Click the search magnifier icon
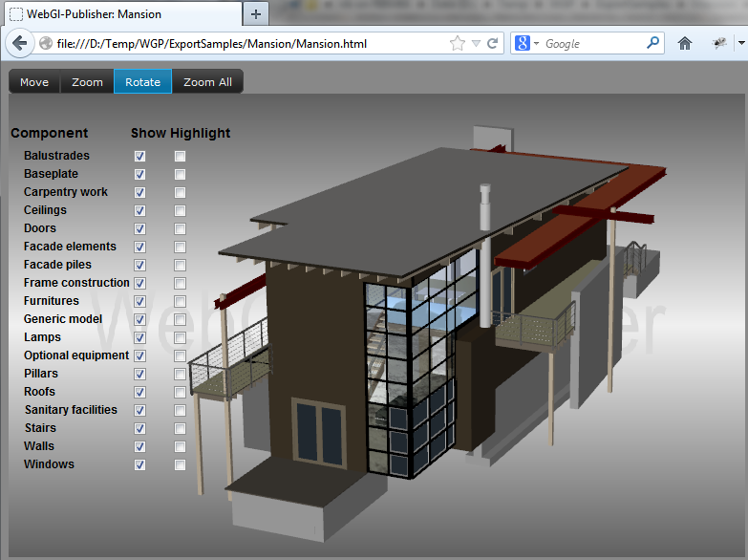This screenshot has height=560, width=748. click(x=653, y=43)
